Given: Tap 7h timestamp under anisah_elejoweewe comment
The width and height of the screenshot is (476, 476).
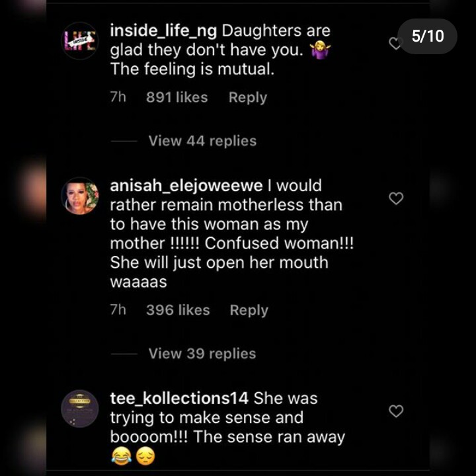Looking at the screenshot, I should click(118, 310).
